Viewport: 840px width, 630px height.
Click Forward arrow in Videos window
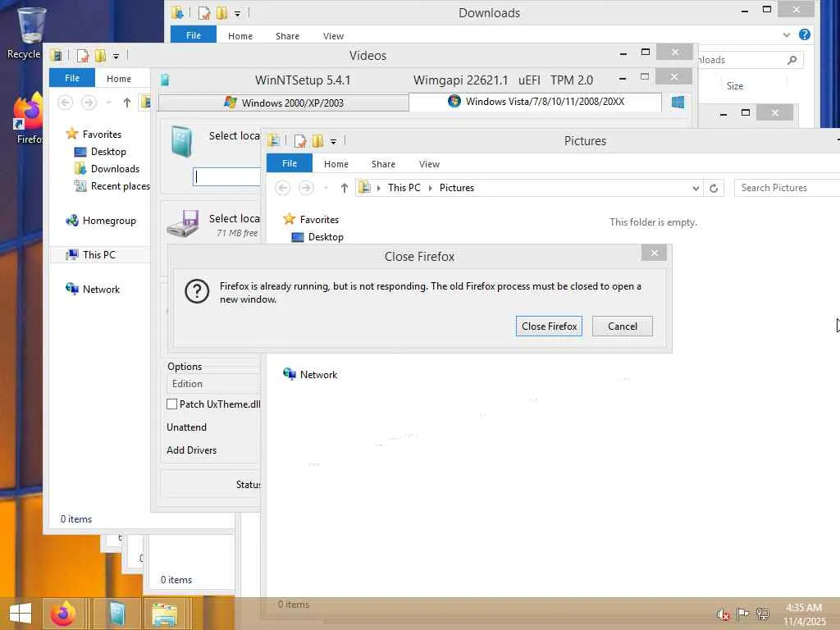pyautogui.click(x=89, y=103)
